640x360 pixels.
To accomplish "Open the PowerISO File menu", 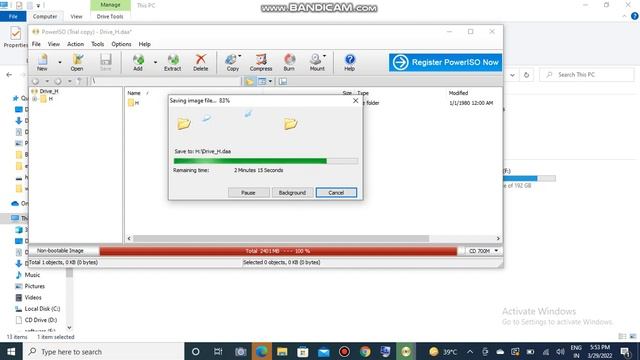I will [x=36, y=44].
